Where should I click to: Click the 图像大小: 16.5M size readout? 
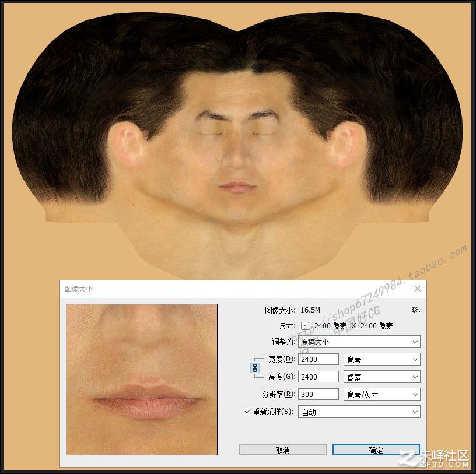292,310
